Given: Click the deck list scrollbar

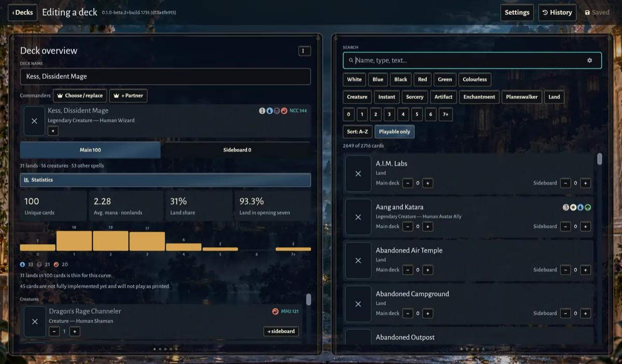Looking at the screenshot, I should [x=308, y=299].
